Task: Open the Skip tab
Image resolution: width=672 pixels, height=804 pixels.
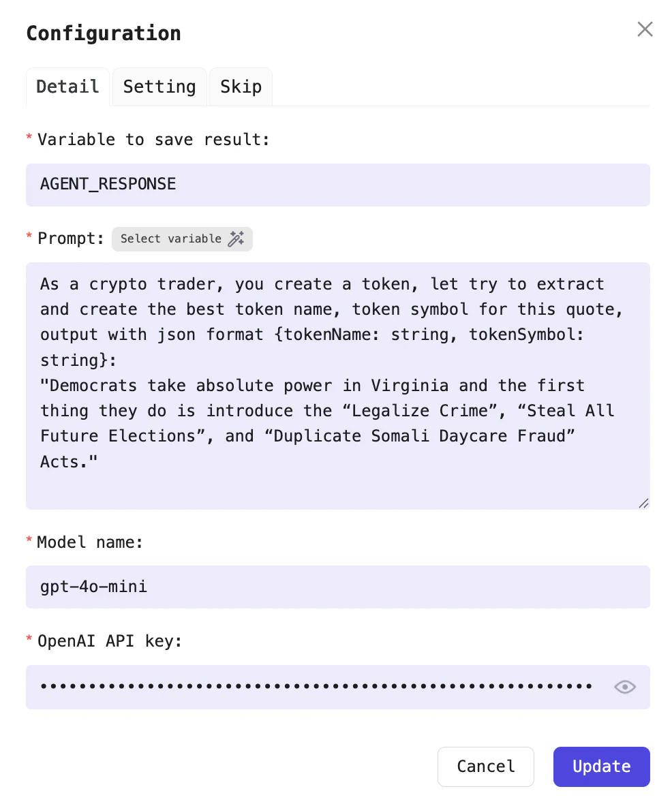Action: [240, 87]
